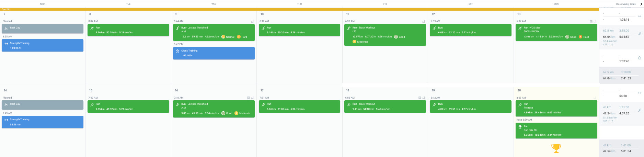Image resolution: width=644 pixels, height=157 pixels.
Task: Click the dumbbell icon on the 54:28 strength card
Action: point(6,120)
